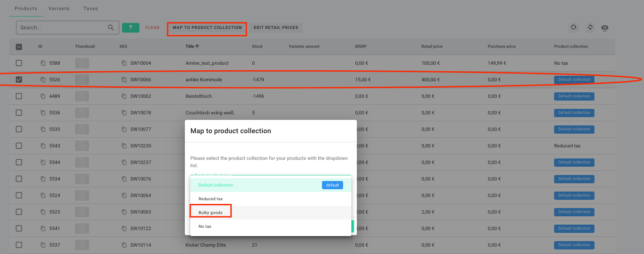
Task: Choose Bulky goods from the dropdown
Action: [271, 213]
